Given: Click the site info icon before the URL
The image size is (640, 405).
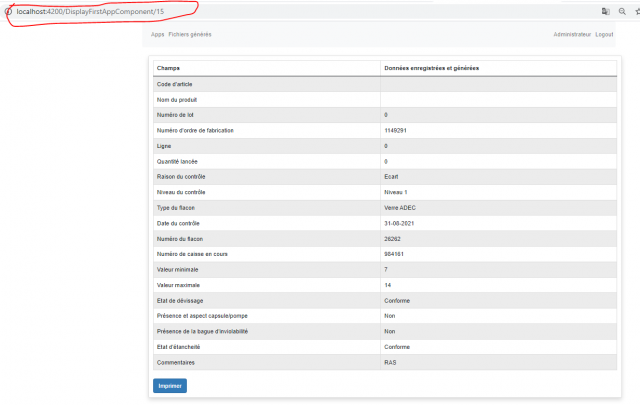Looking at the screenshot, I should click(9, 10).
